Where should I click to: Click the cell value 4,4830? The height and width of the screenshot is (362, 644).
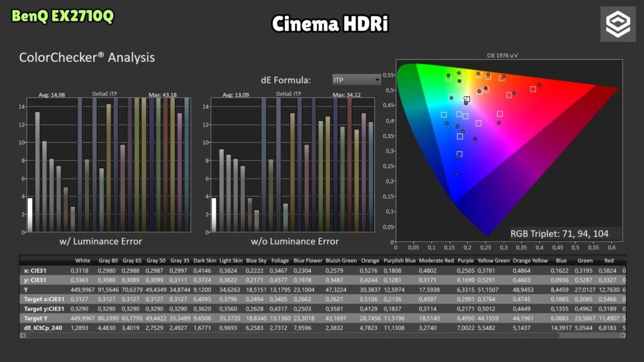click(x=106, y=328)
